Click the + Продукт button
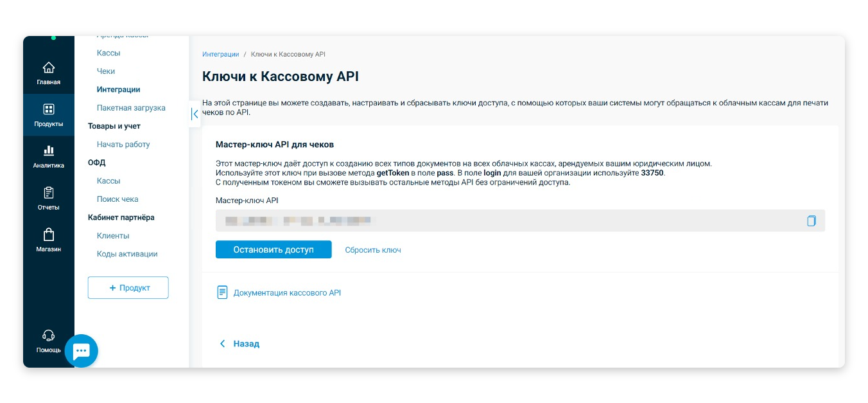This screenshot has height=403, width=868. [128, 288]
